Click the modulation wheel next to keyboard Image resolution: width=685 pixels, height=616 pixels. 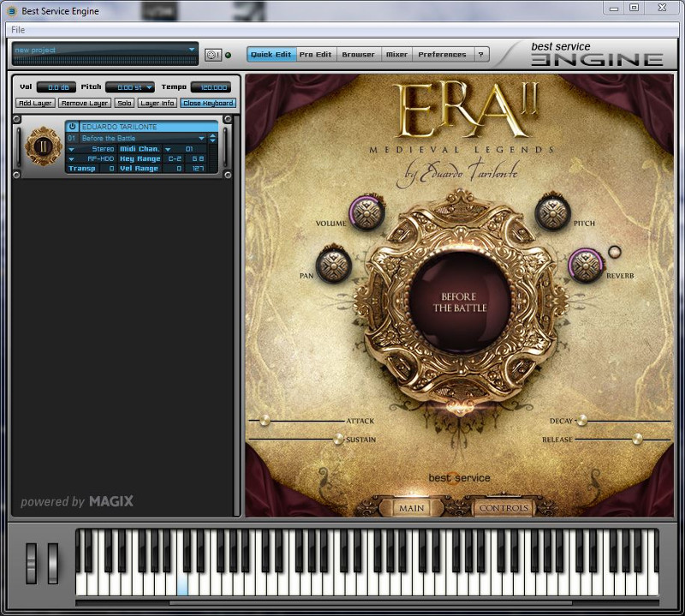point(53,563)
